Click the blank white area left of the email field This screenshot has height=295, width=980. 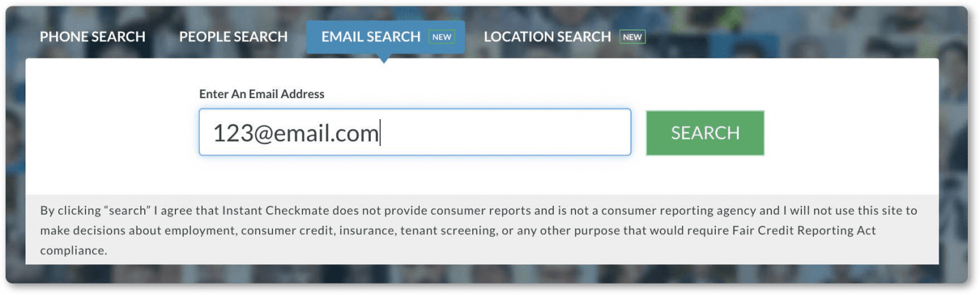(x=112, y=133)
